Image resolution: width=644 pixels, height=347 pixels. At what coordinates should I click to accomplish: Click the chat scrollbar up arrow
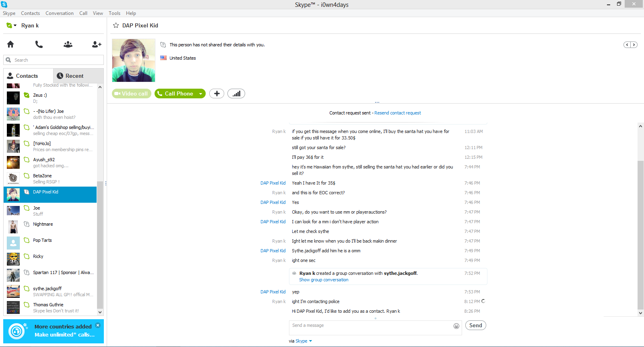point(640,126)
